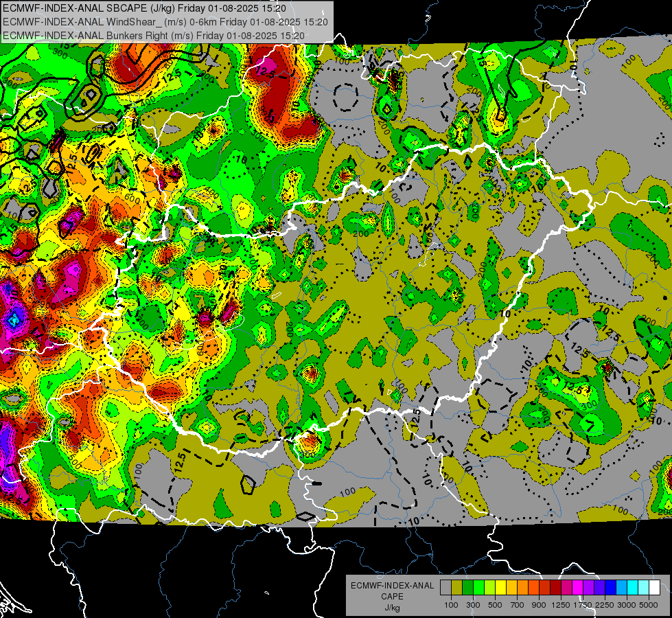The height and width of the screenshot is (618, 672).
Task: Select the maroon dark red legend swatch
Action: click(555, 588)
